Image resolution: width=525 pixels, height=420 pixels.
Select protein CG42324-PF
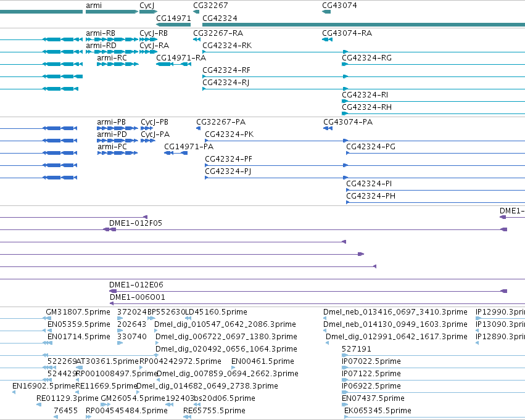(x=229, y=159)
